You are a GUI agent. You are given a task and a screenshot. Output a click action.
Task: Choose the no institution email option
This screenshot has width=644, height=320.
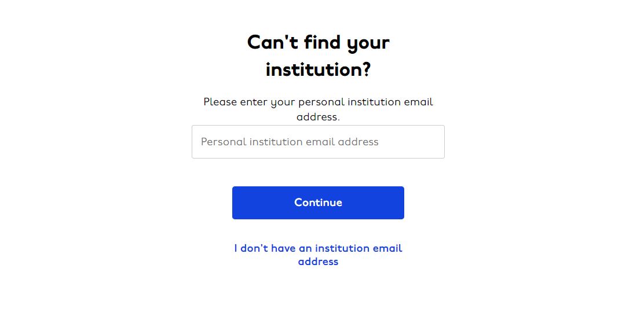pos(318,255)
